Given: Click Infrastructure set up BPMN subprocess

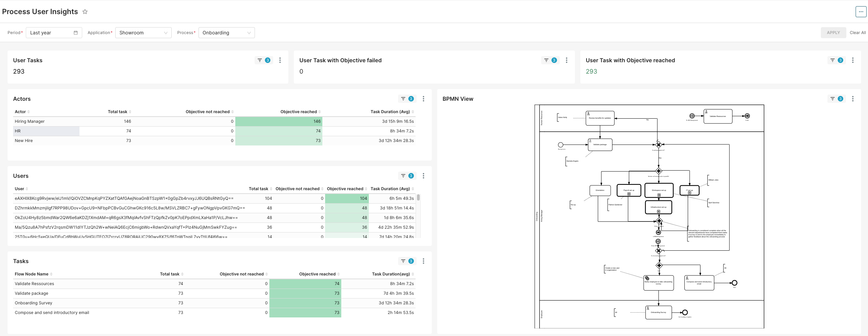Looking at the screenshot, I should (x=658, y=207).
